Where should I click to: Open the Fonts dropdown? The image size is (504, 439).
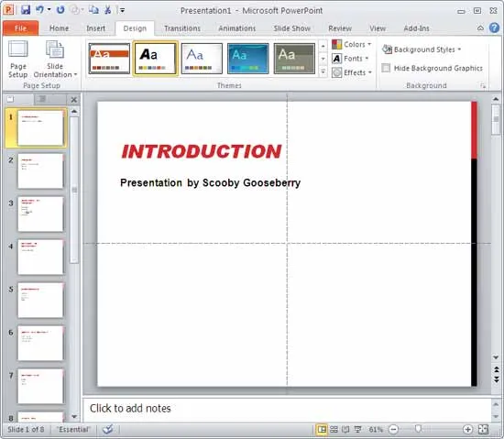point(350,59)
